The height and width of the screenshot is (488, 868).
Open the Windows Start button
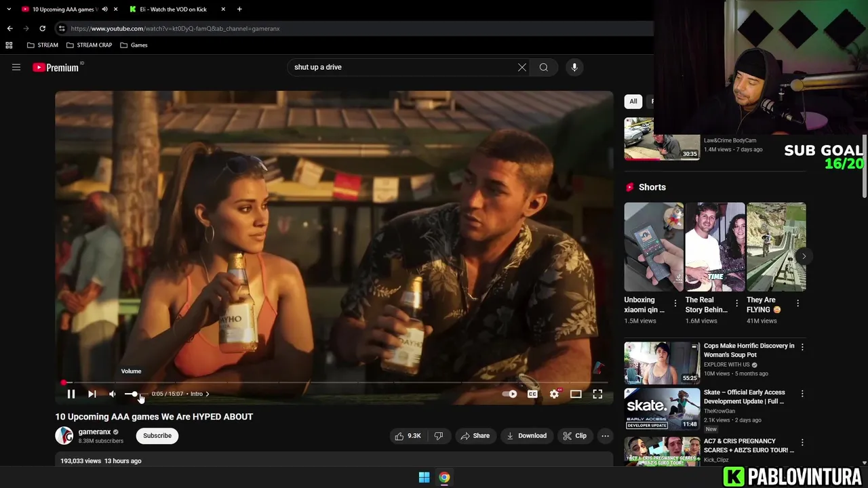424,478
